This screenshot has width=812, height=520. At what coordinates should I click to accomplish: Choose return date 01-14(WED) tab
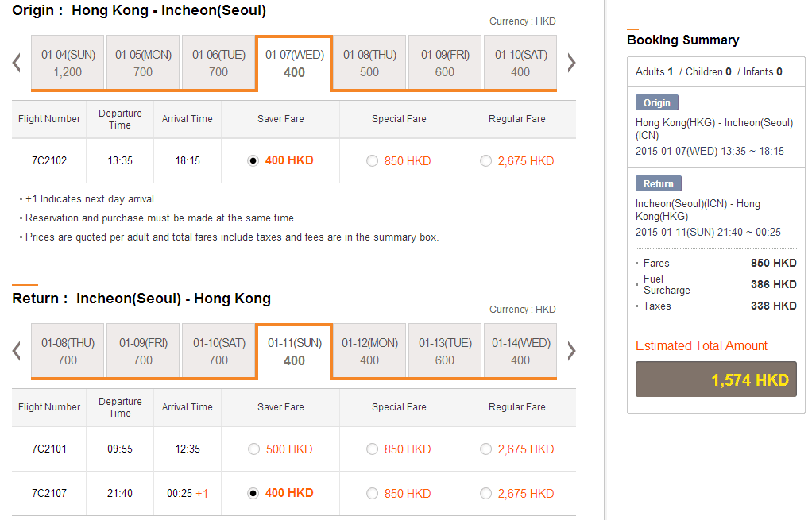[x=520, y=351]
